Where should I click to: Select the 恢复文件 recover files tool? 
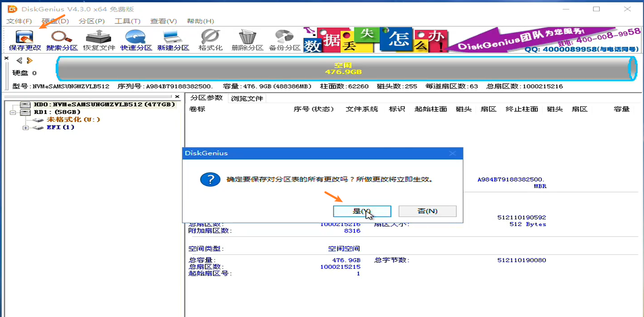[x=99, y=40]
